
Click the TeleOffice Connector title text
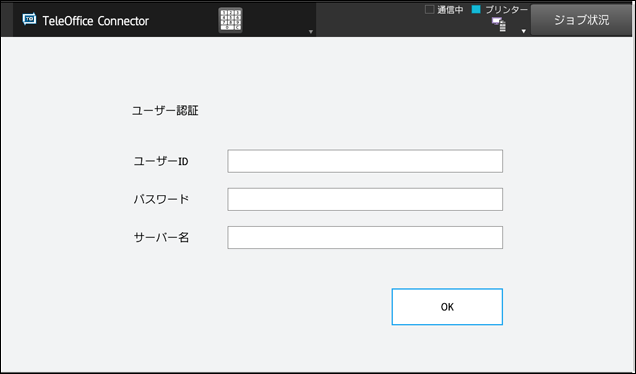(96, 21)
